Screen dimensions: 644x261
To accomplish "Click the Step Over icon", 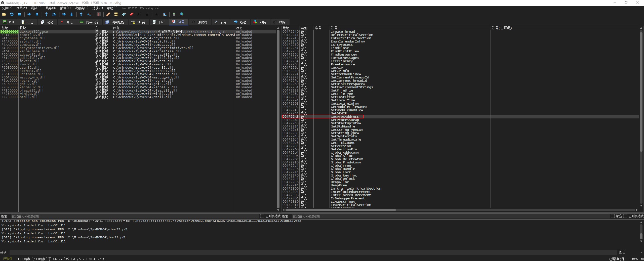I will [x=54, y=14].
